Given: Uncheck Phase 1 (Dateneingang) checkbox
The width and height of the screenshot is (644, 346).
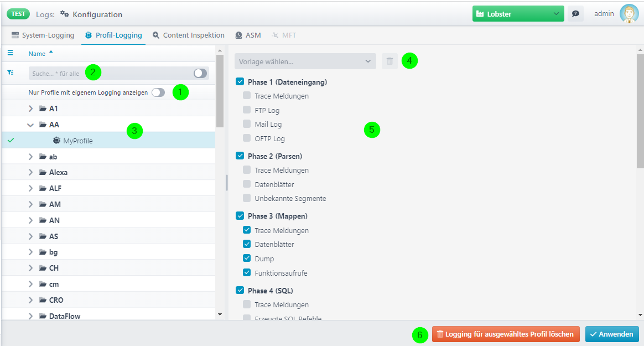Looking at the screenshot, I should pyautogui.click(x=240, y=81).
